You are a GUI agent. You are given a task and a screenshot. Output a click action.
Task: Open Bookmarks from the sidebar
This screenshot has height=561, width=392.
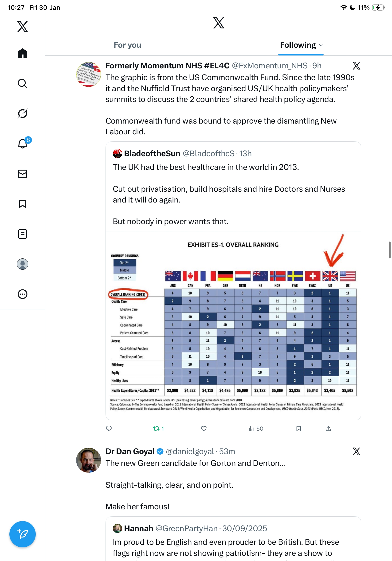pyautogui.click(x=23, y=204)
